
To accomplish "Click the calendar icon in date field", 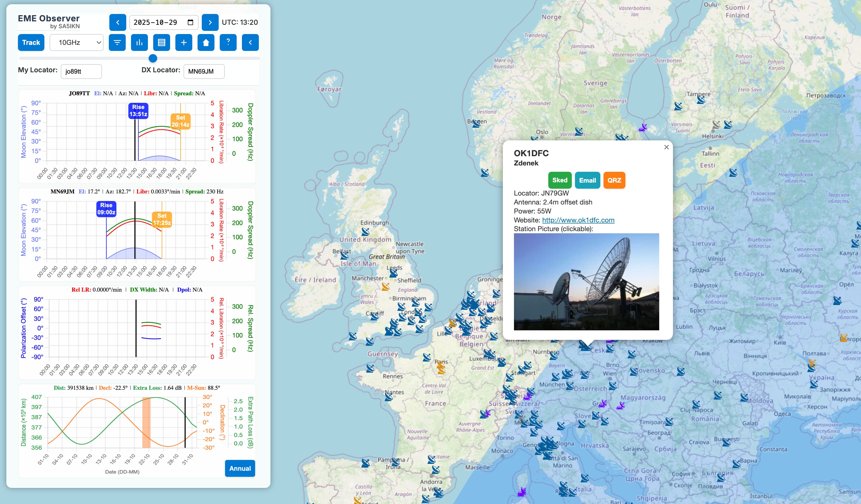I will (190, 22).
